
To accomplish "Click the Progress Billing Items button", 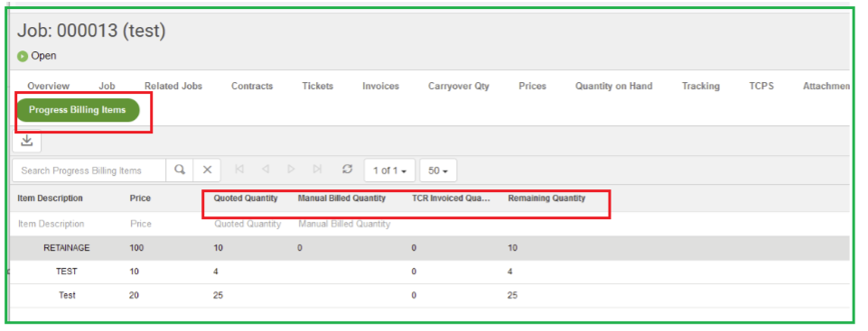I will [x=78, y=110].
